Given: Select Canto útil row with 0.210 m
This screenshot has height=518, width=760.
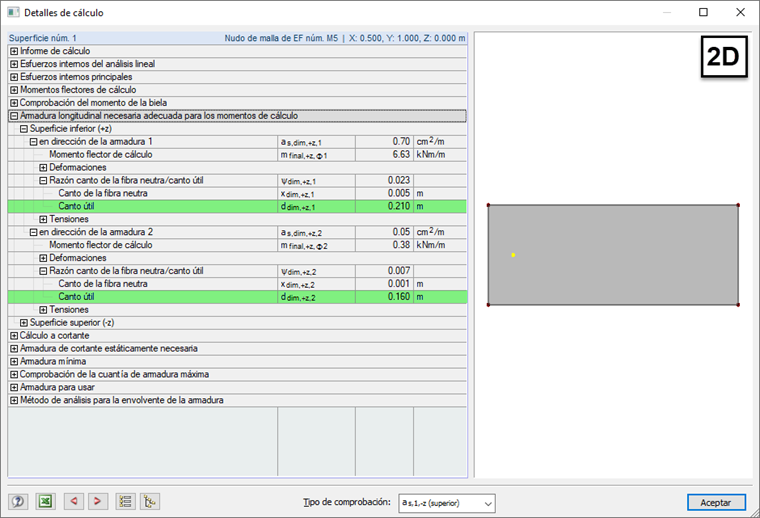Looking at the screenshot, I should pyautogui.click(x=237, y=206).
